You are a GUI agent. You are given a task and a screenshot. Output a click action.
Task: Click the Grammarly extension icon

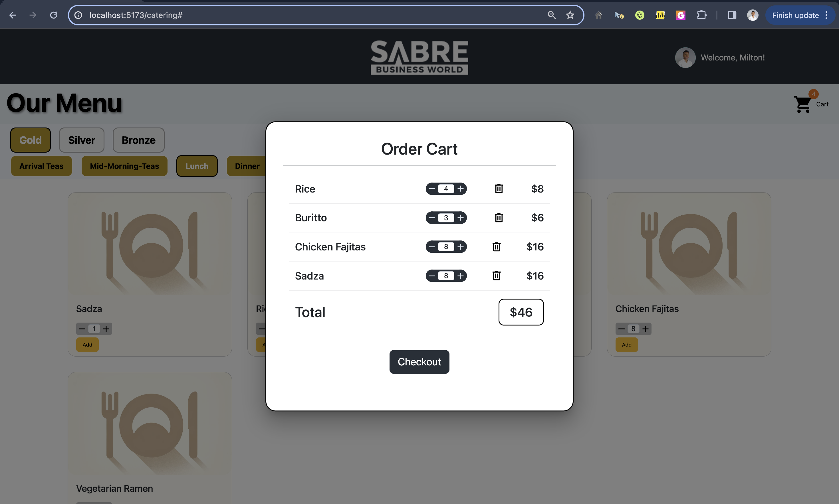(x=681, y=15)
